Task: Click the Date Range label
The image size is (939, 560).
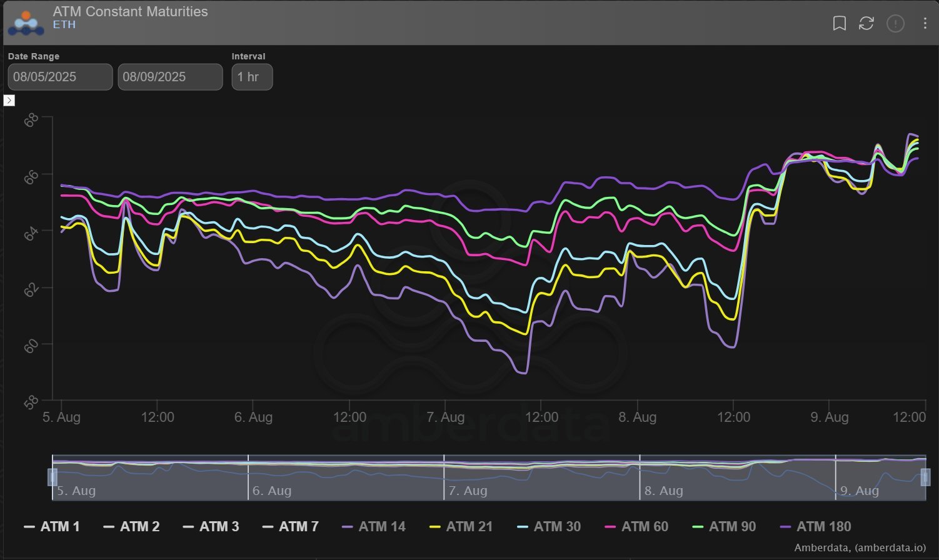Action: click(x=34, y=56)
